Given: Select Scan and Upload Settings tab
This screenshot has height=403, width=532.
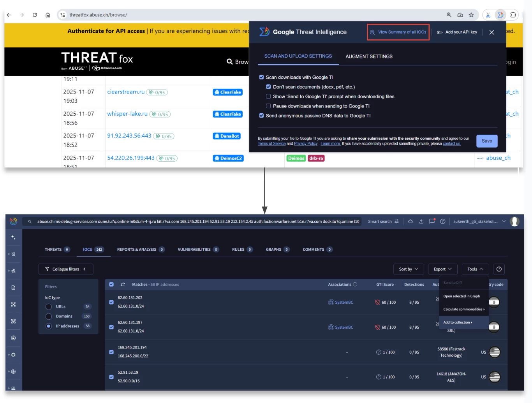Looking at the screenshot, I should tap(298, 56).
